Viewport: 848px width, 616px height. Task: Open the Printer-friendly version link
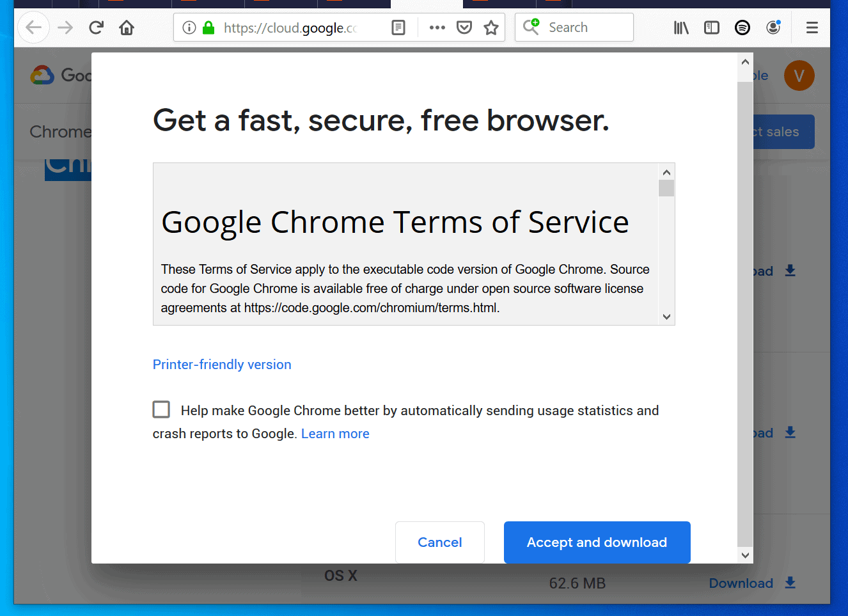pyautogui.click(x=221, y=364)
